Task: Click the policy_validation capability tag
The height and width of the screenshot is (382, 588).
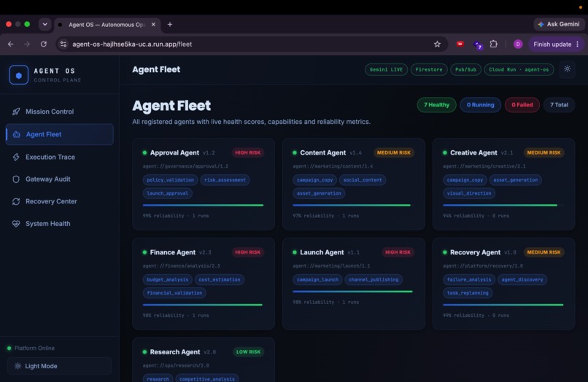Action: (170, 180)
